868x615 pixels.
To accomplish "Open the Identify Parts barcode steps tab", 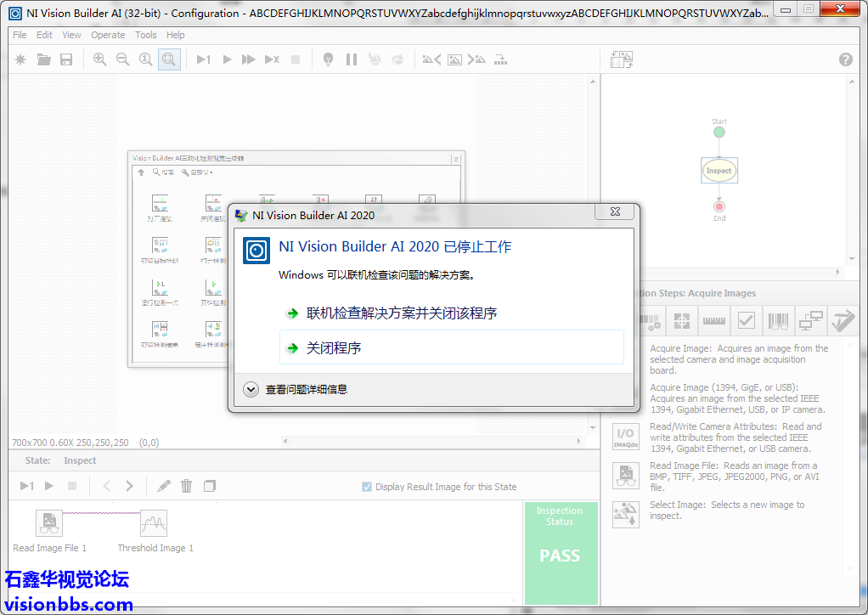I will [778, 320].
